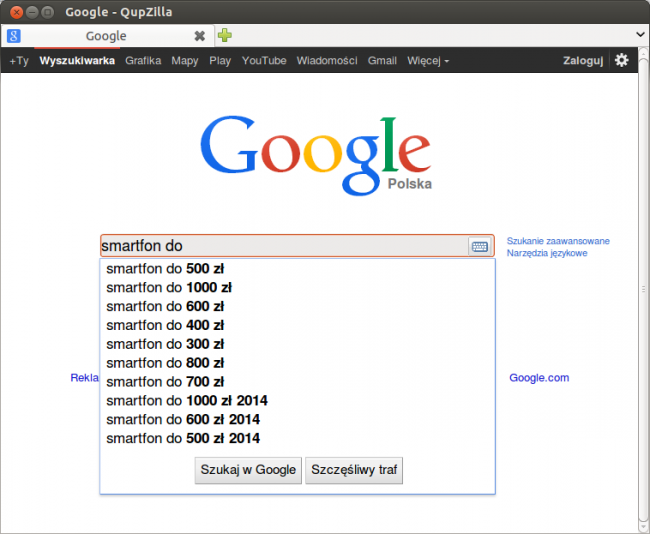Choose suggestion smartfon do 600 zł
The width and height of the screenshot is (650, 534).
[x=298, y=306]
